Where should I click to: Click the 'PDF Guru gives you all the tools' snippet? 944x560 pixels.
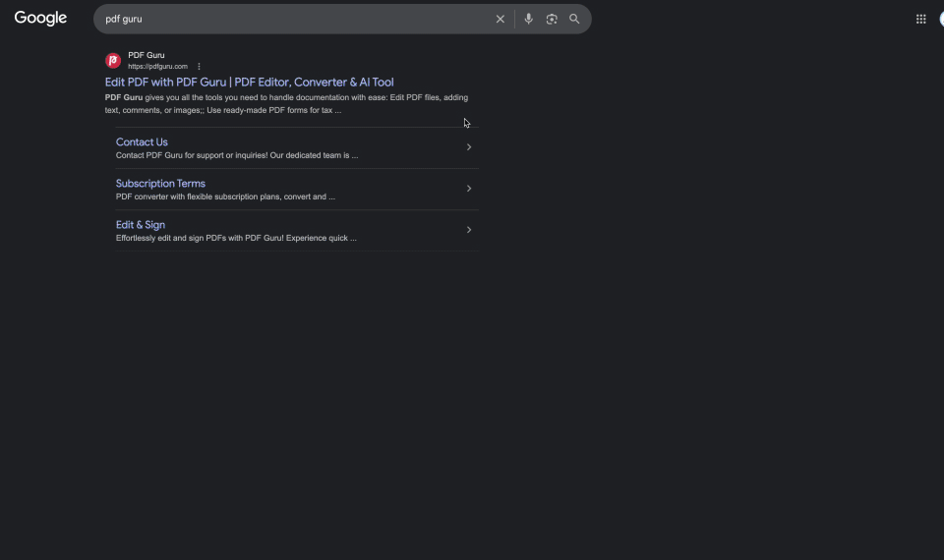click(286, 103)
